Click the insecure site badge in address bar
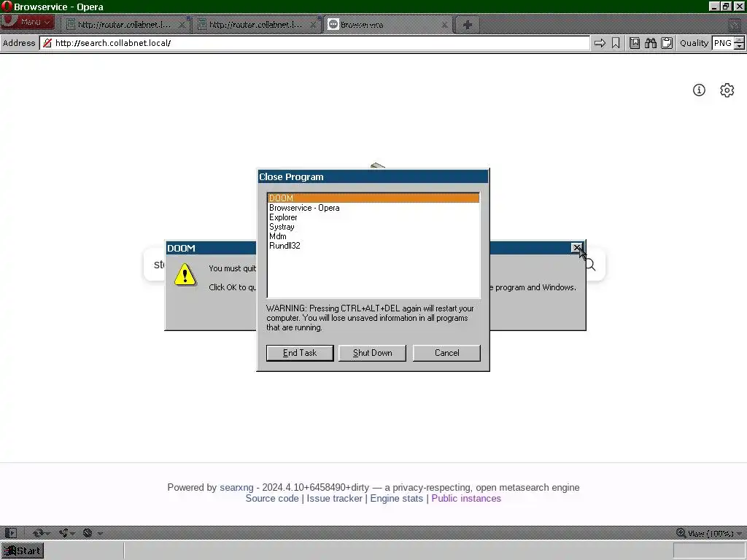747x560 pixels. point(47,43)
